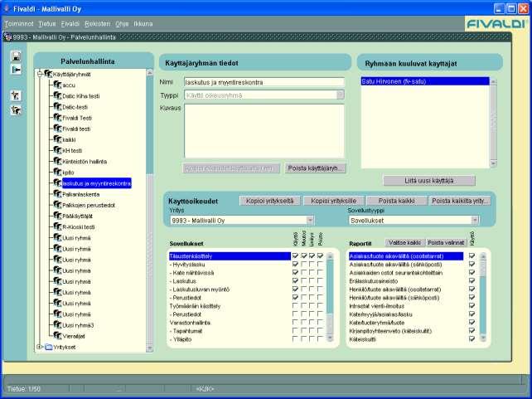Click the group icon beside R-Kioski testi
532x399 pixels.
[57, 226]
